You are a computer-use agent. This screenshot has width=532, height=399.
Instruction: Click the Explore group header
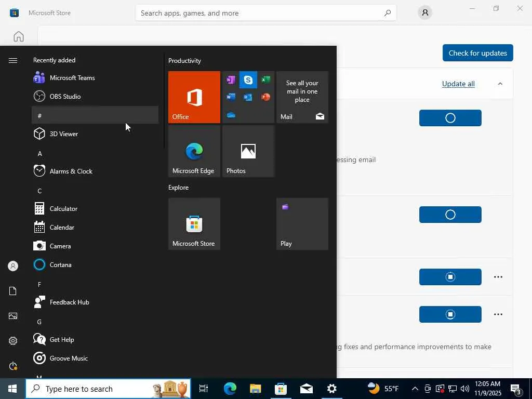[x=179, y=188]
